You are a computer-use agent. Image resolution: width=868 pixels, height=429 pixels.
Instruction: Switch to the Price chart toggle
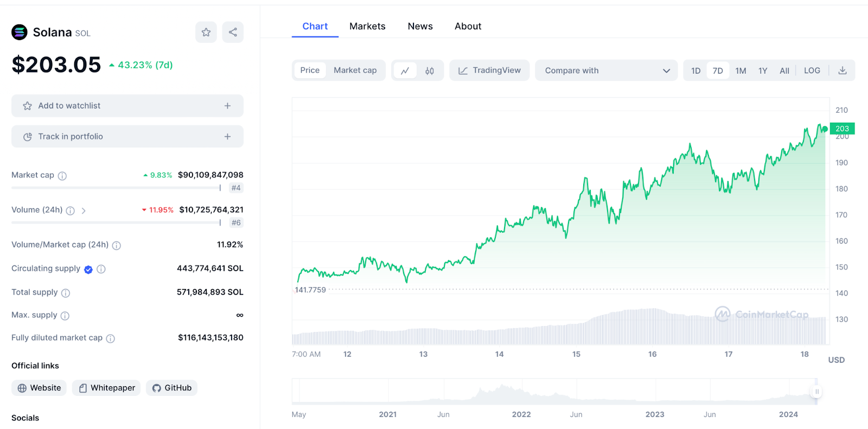[310, 71]
